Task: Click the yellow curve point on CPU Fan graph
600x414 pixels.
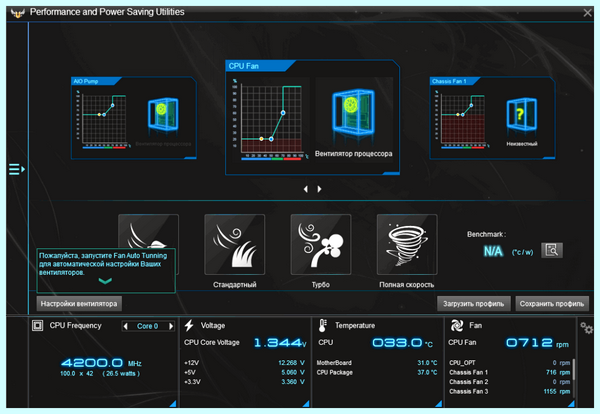Action: (x=261, y=139)
